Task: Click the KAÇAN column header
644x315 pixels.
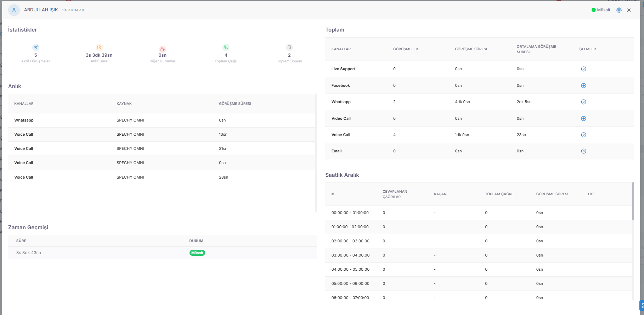Action: pos(440,194)
